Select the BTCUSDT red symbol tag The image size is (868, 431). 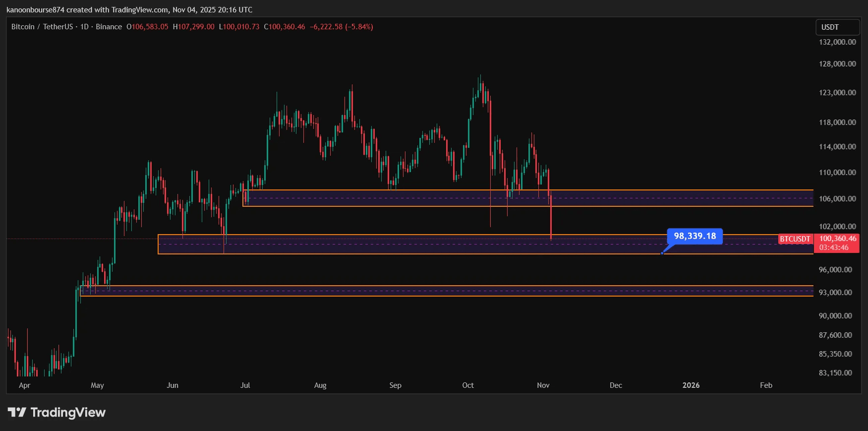click(795, 239)
